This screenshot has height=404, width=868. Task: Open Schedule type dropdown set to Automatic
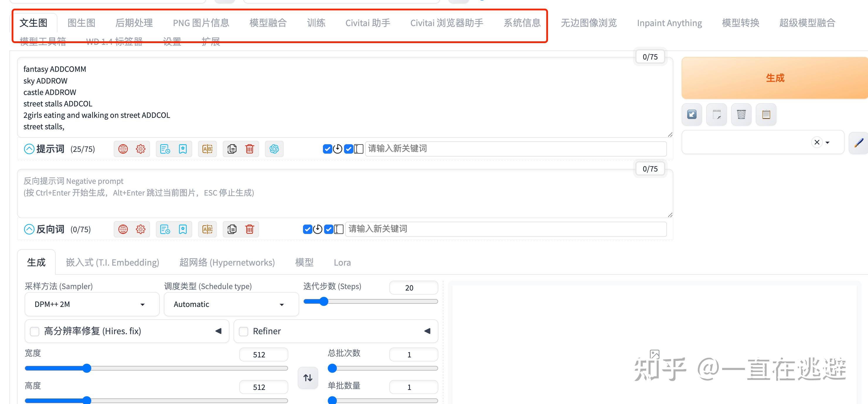pyautogui.click(x=231, y=304)
